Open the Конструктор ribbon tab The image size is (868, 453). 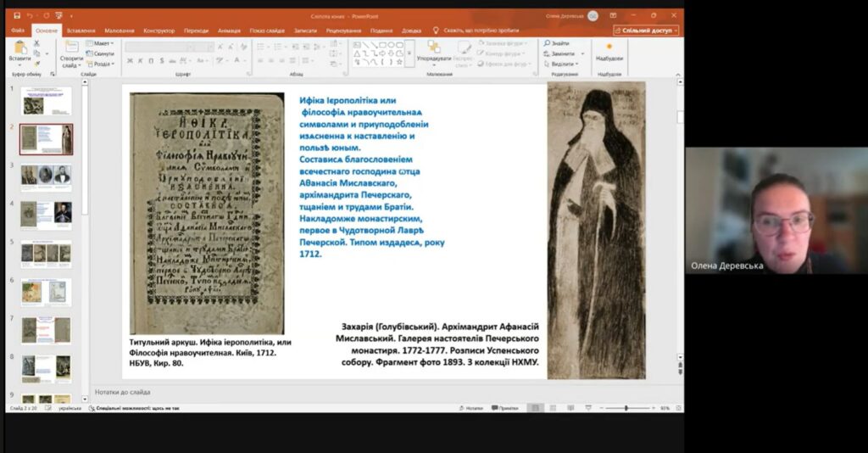click(x=159, y=31)
